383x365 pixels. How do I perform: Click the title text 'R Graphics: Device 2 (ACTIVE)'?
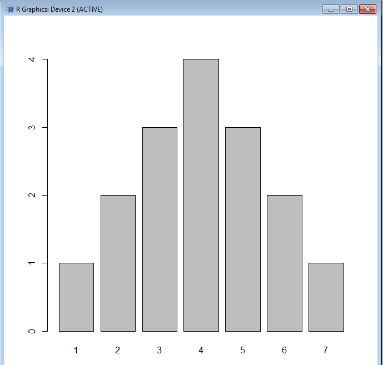coord(59,9)
